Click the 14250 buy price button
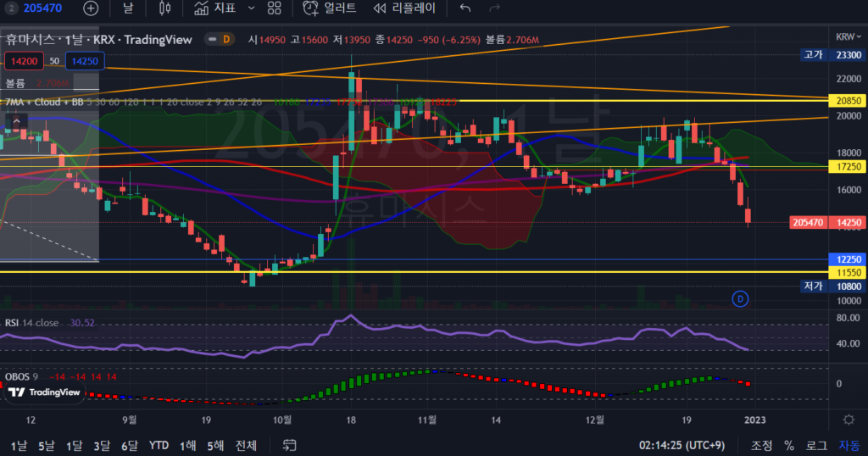Viewport: 868px width, 456px height. click(x=84, y=61)
